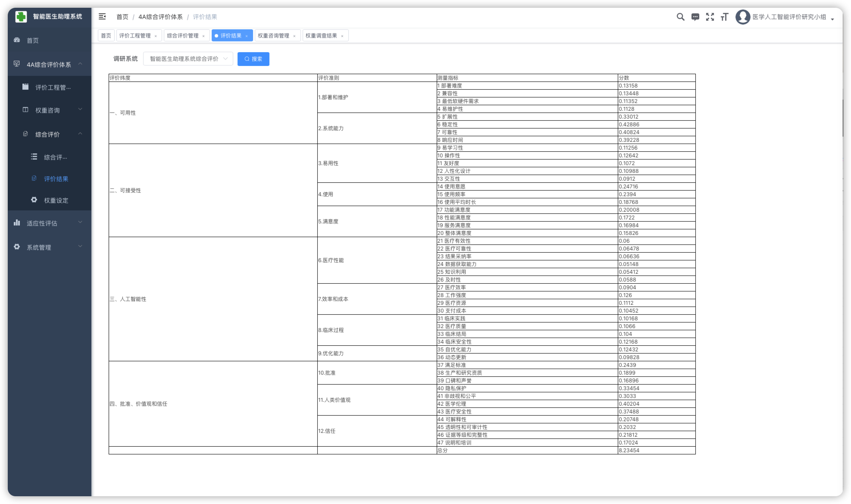The image size is (851, 504).
Task: Click the 6.医疗性能 criterion cell
Action: pos(377,260)
